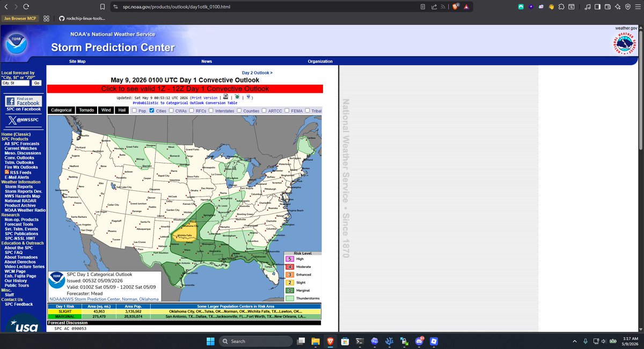Viewport: 644px width, 349px height.
Task: Open the Brave Wallet icon
Action: click(x=608, y=7)
